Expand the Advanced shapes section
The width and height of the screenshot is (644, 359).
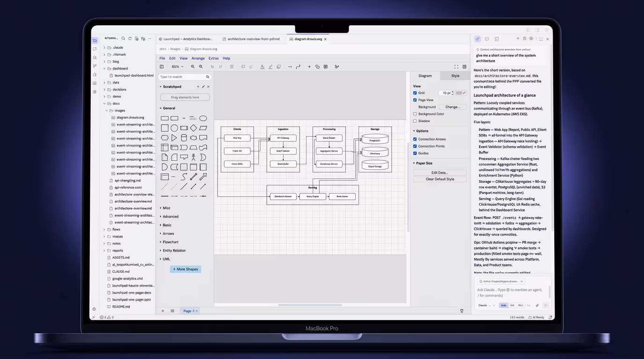161,216
